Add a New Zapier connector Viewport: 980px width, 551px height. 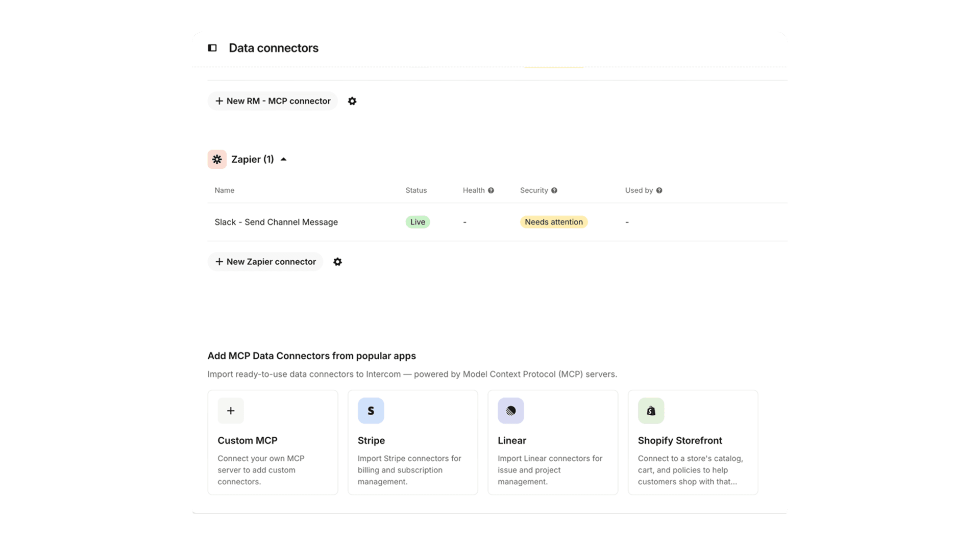tap(265, 262)
